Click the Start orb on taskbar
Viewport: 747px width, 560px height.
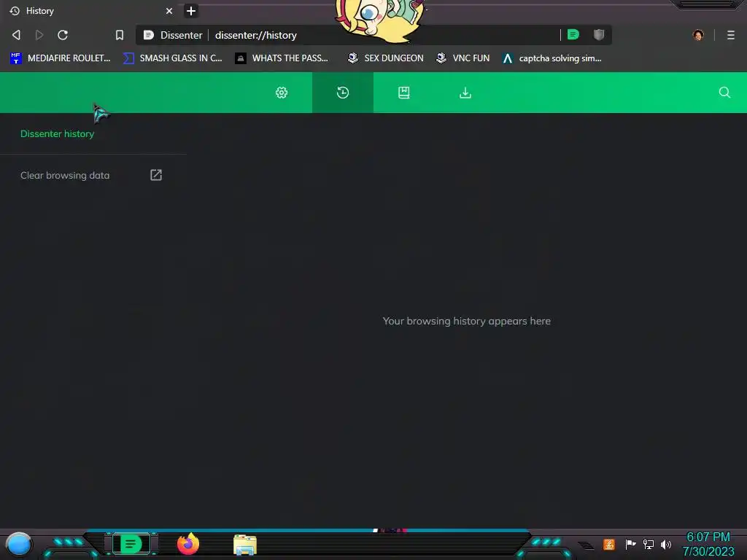click(x=18, y=544)
